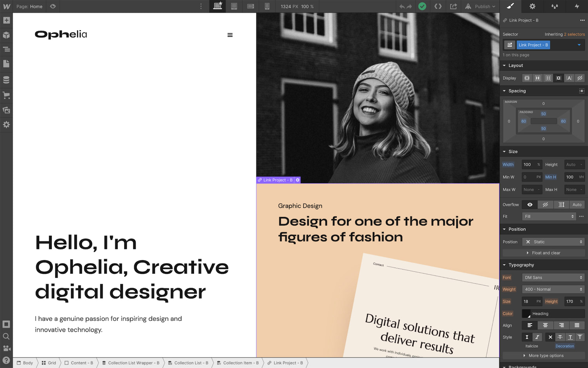Viewport: 588px width, 368px height.
Task: Set overflow to Auto
Action: pos(577,205)
